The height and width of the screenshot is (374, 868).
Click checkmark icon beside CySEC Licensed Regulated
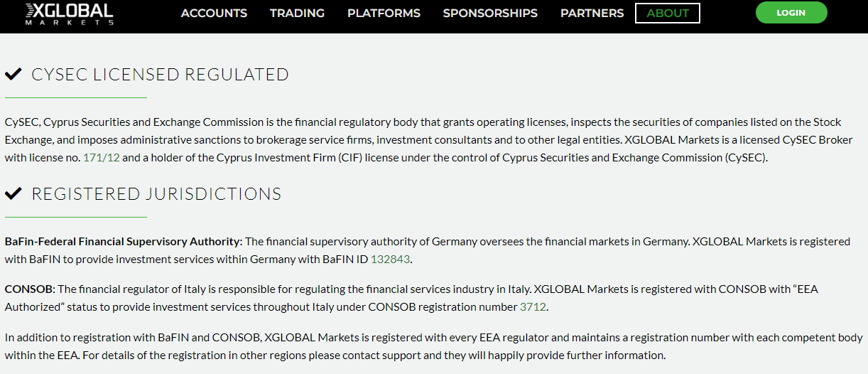tap(13, 74)
